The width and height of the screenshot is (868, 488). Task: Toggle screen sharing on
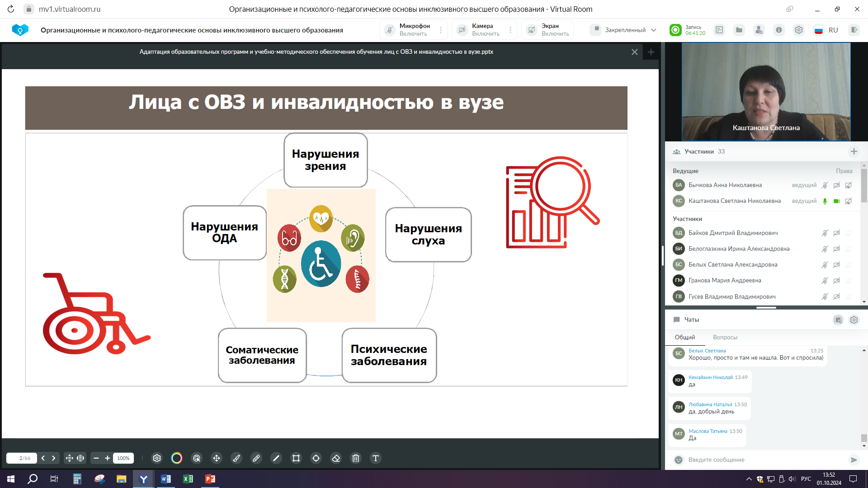(x=532, y=30)
